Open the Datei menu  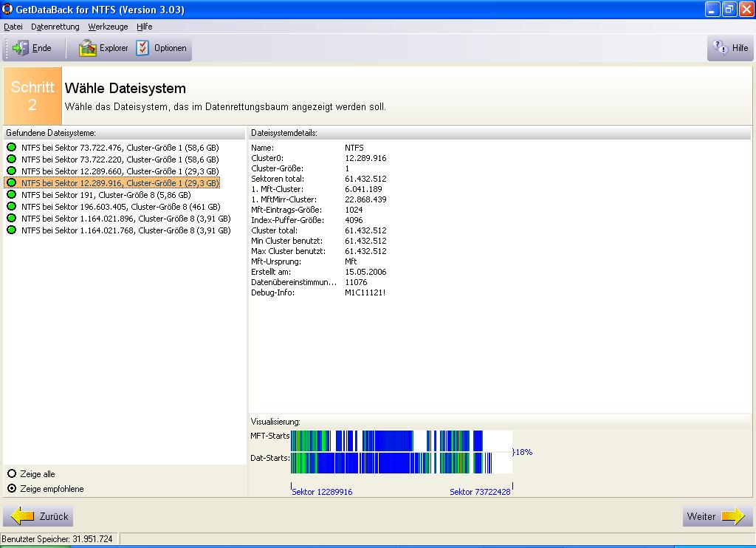click(x=13, y=27)
